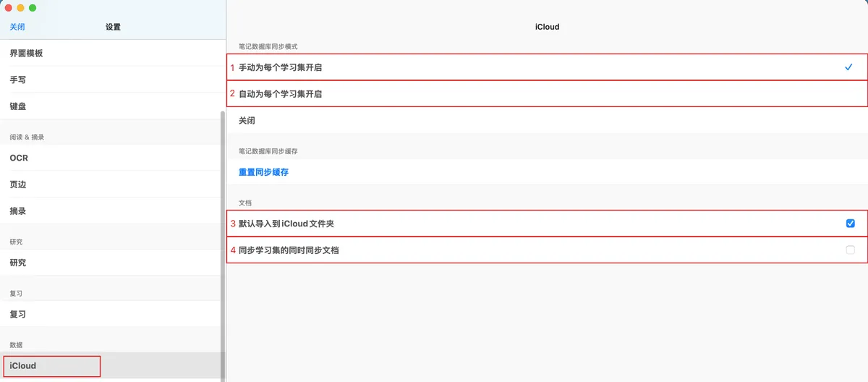Select 研究 item in the sidebar
Viewport: 868px width, 382px height.
pos(111,263)
